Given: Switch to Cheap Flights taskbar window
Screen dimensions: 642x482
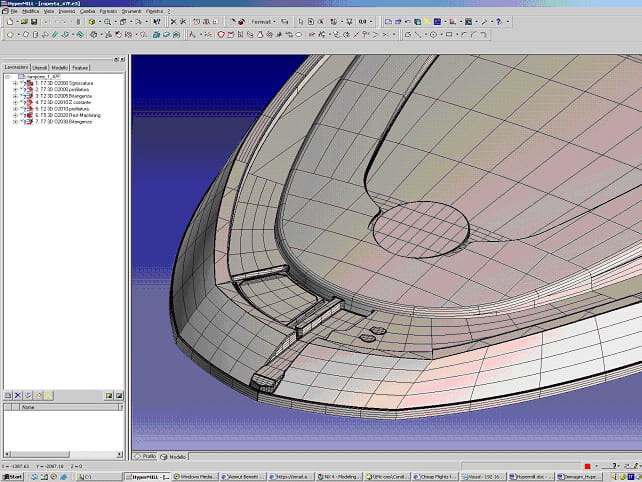Looking at the screenshot, I should point(434,477).
